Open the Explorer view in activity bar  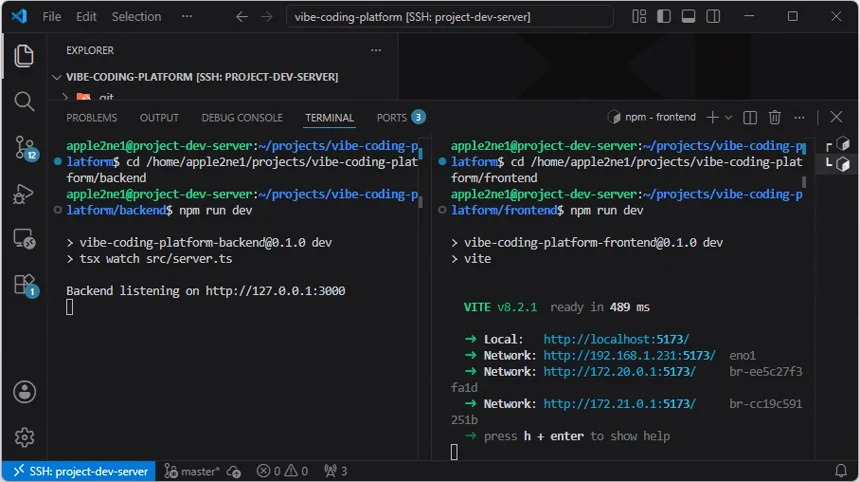tap(24, 56)
